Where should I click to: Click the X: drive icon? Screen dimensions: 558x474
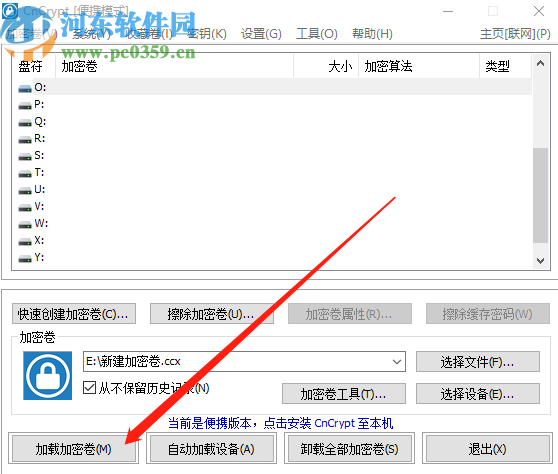click(25, 242)
